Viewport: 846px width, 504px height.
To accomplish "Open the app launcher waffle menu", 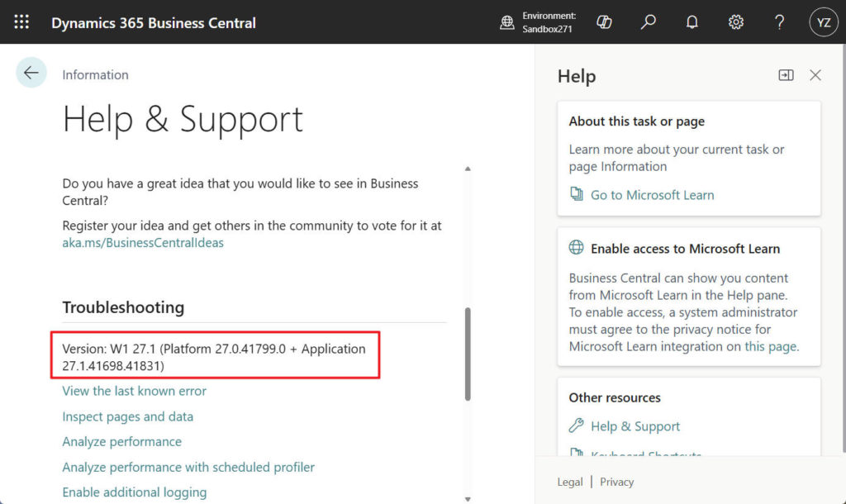I will click(x=21, y=22).
